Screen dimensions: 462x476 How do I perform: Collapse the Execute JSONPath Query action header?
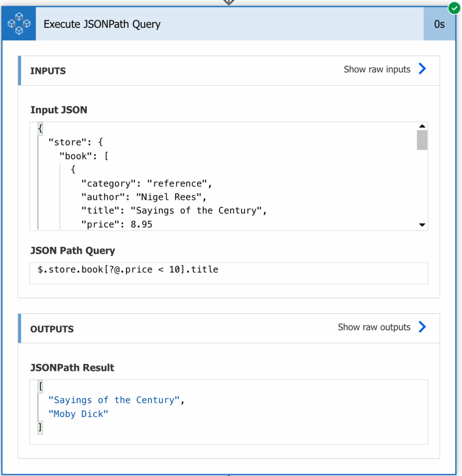[x=229, y=24]
